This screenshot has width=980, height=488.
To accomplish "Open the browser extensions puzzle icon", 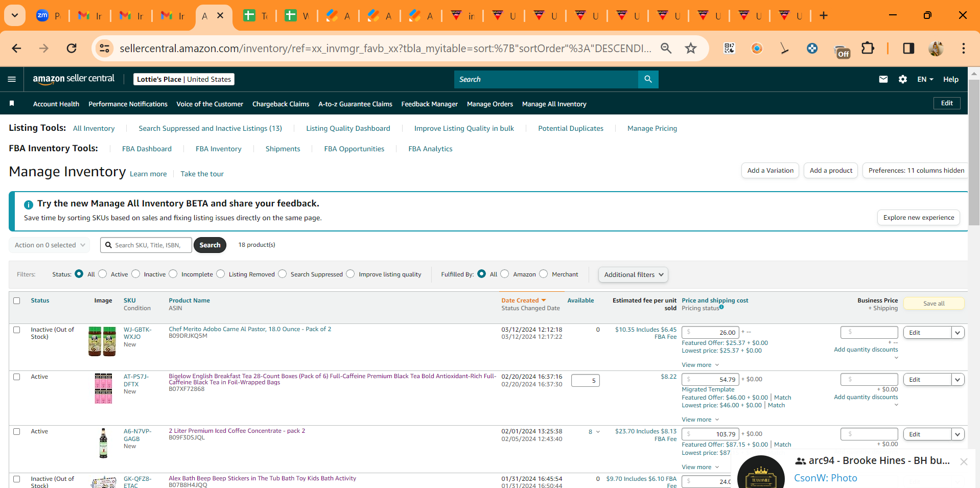I will tap(868, 48).
